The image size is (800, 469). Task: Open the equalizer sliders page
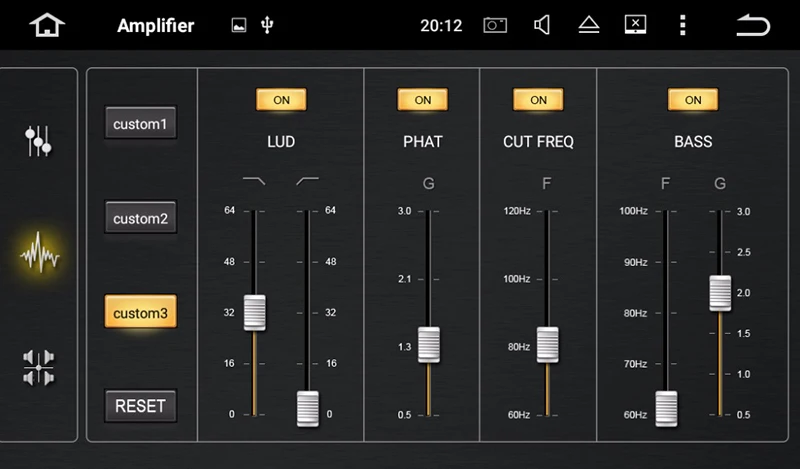38,141
